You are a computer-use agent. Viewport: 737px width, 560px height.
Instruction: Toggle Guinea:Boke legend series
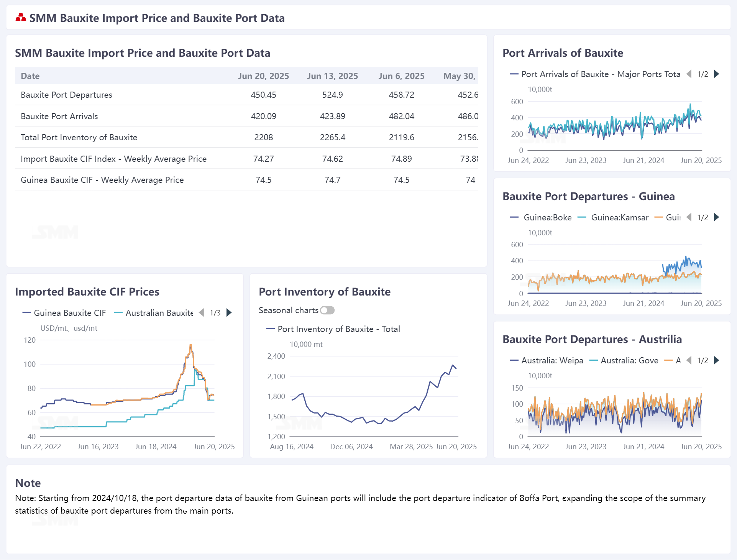click(541, 217)
